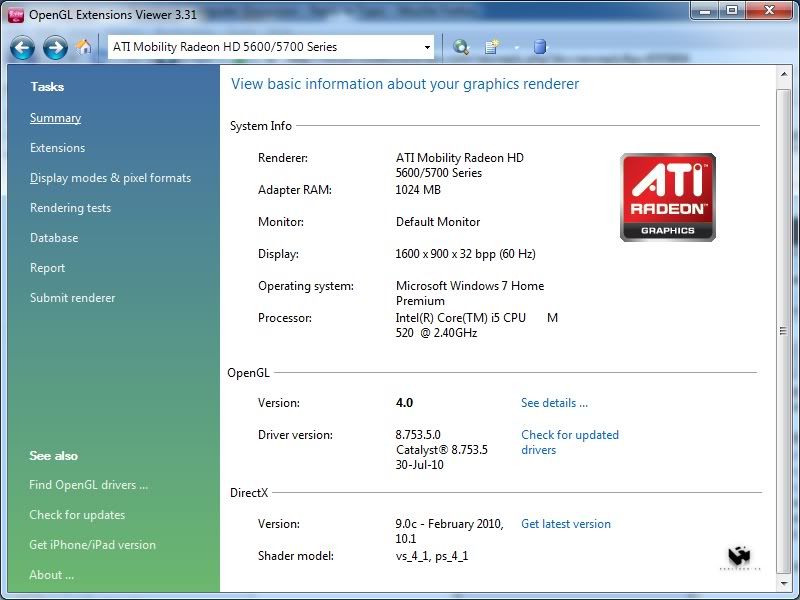Open the Home icon in toolbar

(84, 47)
